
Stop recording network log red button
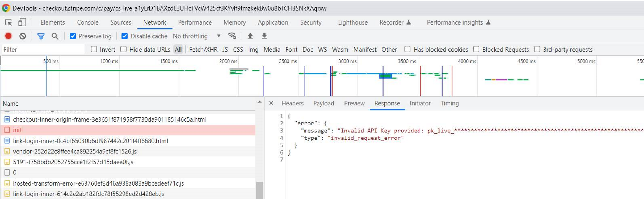click(x=8, y=36)
